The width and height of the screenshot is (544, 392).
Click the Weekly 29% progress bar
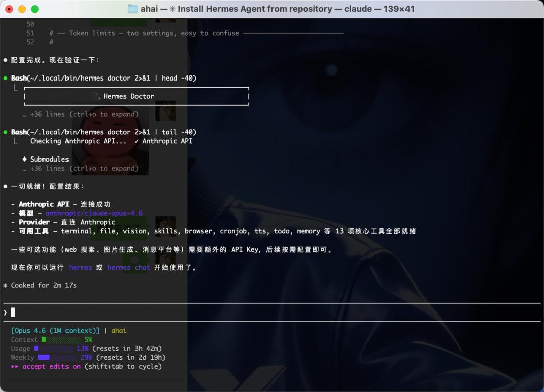tap(57, 357)
